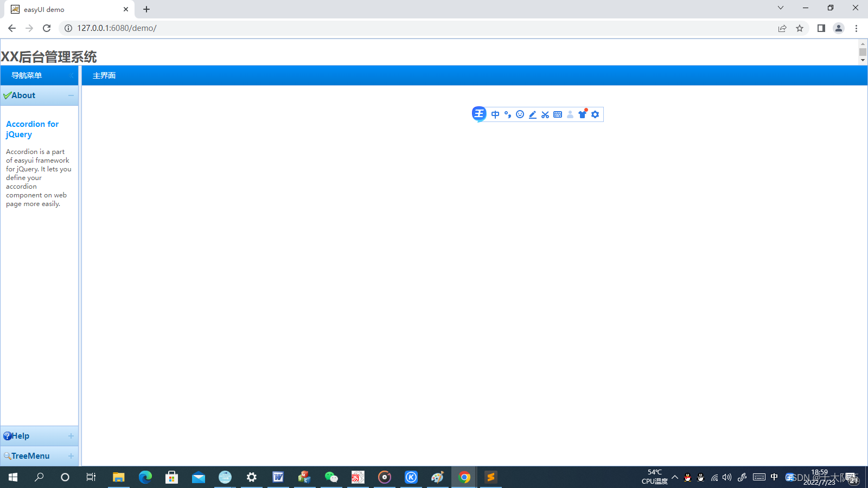Switch to the 主界面 tab

[x=103, y=75]
